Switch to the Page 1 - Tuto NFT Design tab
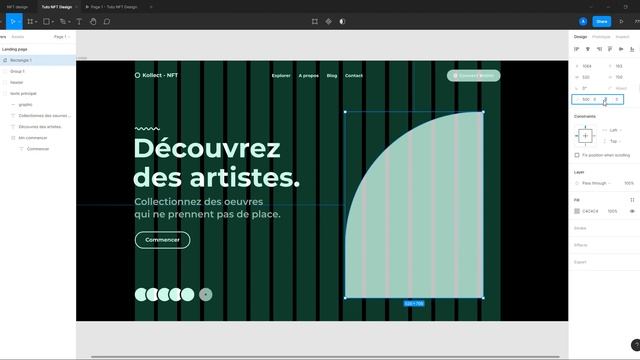The image size is (640, 360). click(x=111, y=7)
